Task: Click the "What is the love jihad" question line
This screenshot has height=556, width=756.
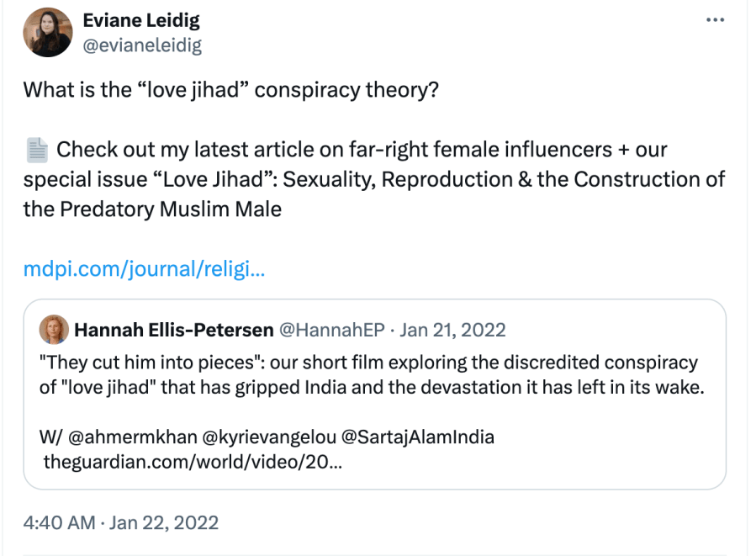Action: pos(230,90)
